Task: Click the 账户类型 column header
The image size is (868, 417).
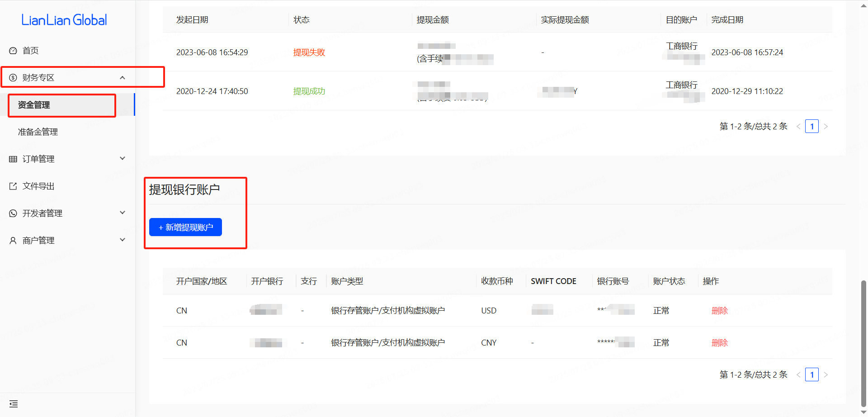Action: [x=347, y=281]
